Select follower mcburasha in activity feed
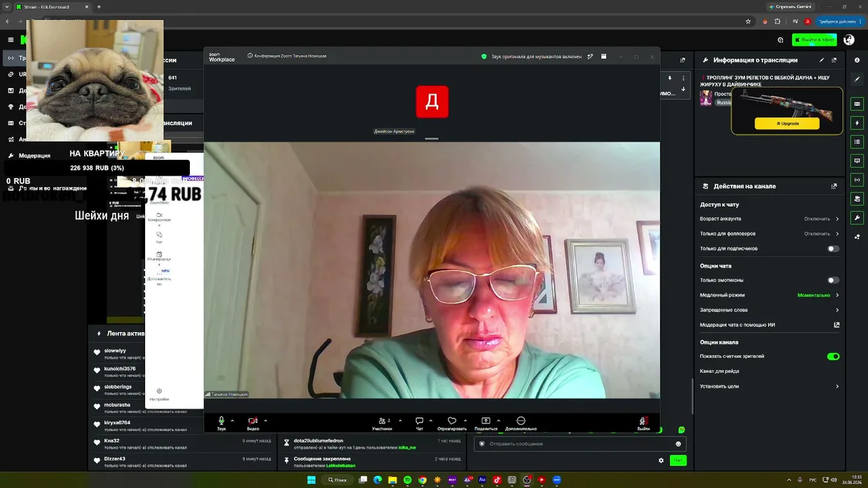Viewport: 868px width, 488px height. click(x=117, y=405)
